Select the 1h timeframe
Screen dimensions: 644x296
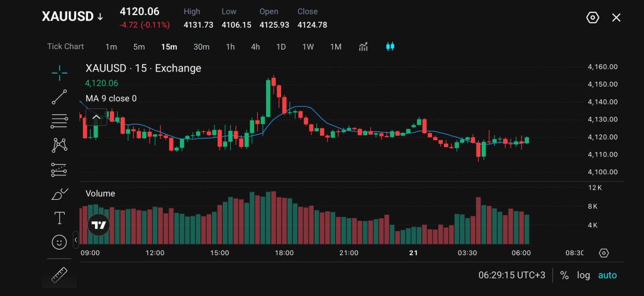coord(230,47)
